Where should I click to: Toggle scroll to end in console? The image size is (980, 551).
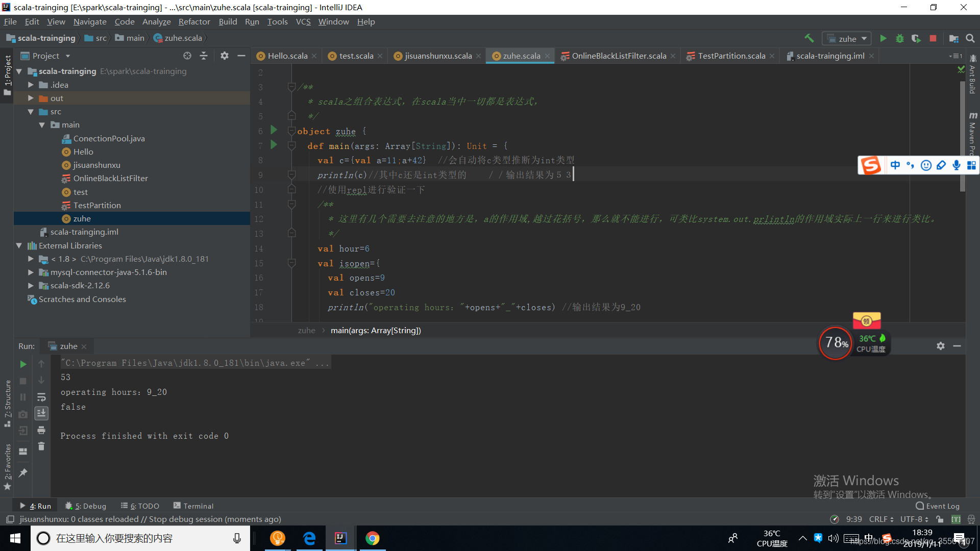click(x=41, y=413)
